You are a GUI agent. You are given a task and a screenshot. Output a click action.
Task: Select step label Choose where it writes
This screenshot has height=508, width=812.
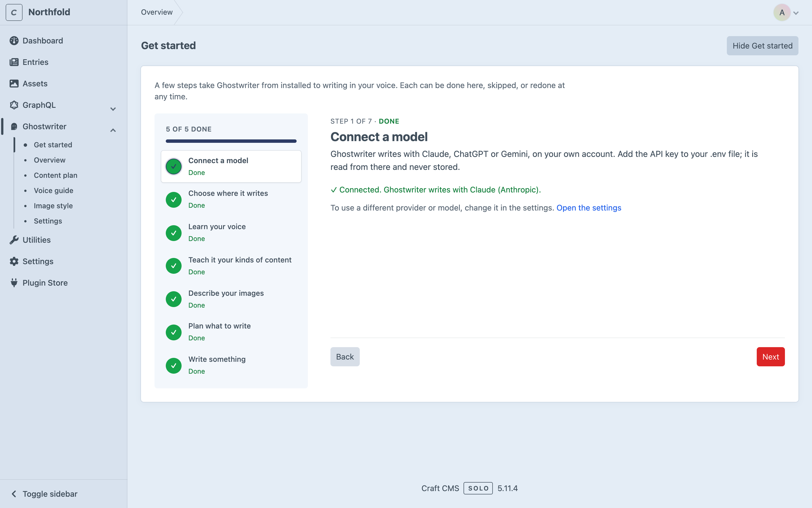[x=228, y=194]
